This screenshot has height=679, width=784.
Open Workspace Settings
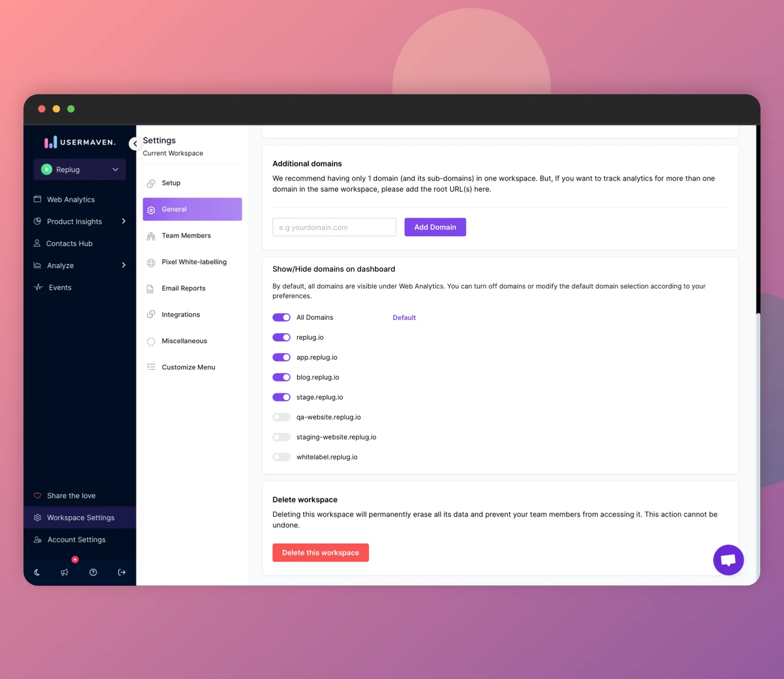coord(80,517)
